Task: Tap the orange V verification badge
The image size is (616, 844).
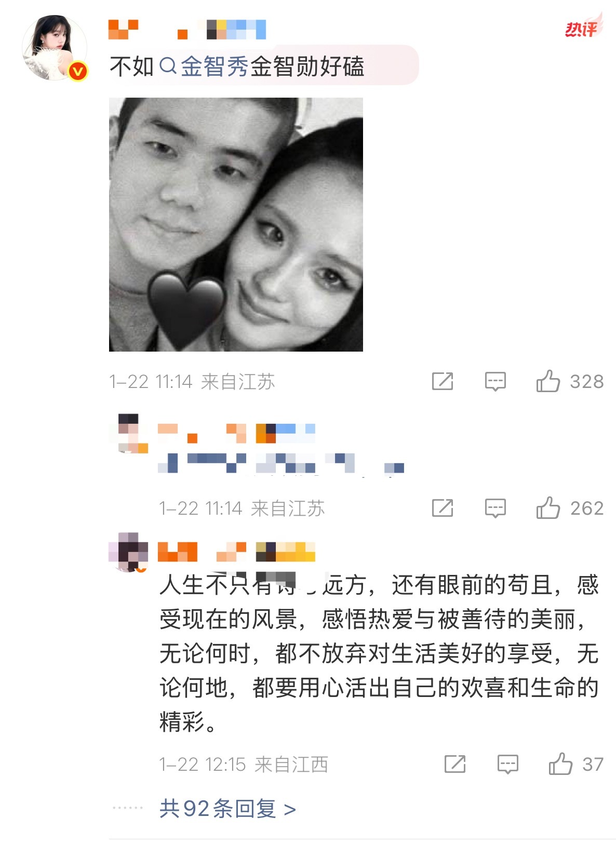Action: (x=78, y=71)
